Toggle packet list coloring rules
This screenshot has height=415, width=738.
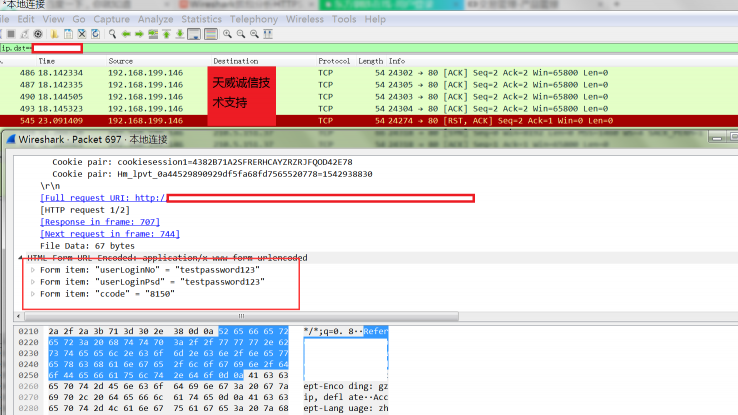(211, 34)
